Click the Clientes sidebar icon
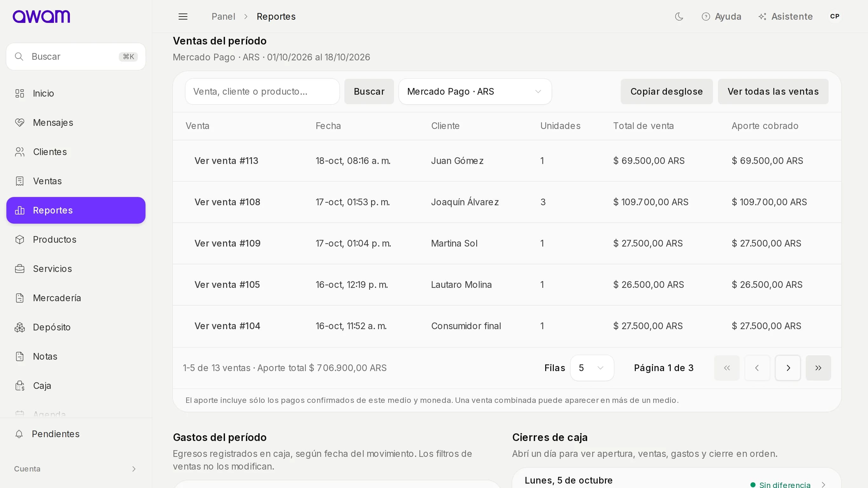 tap(20, 152)
